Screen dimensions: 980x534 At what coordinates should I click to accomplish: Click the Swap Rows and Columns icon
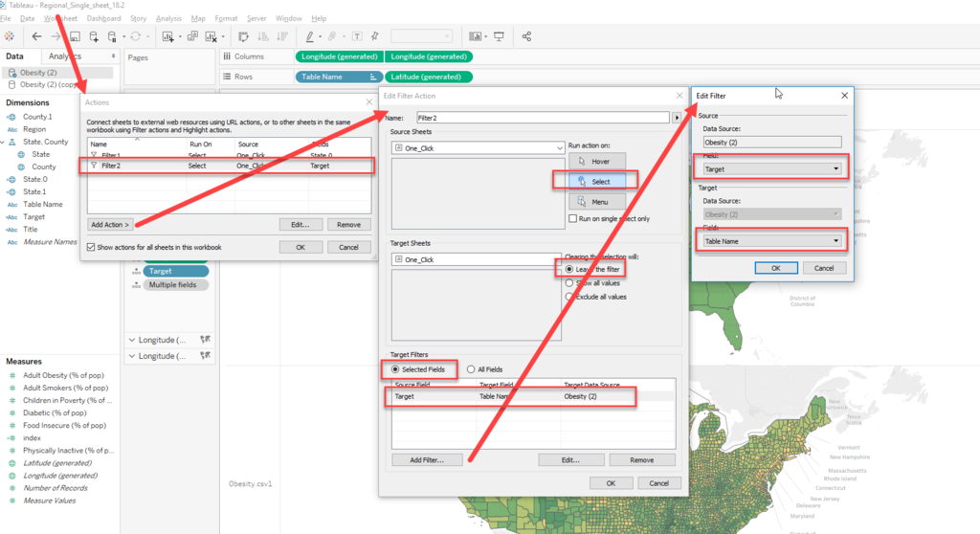pyautogui.click(x=244, y=36)
